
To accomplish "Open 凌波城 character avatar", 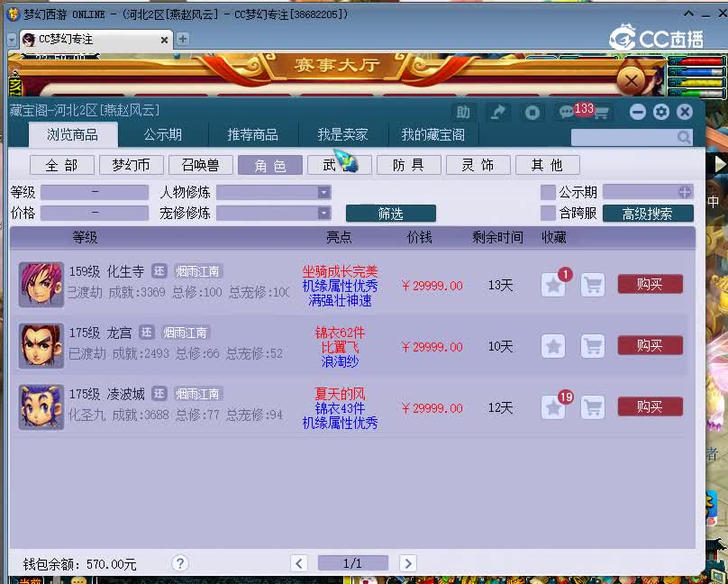I will 41,407.
